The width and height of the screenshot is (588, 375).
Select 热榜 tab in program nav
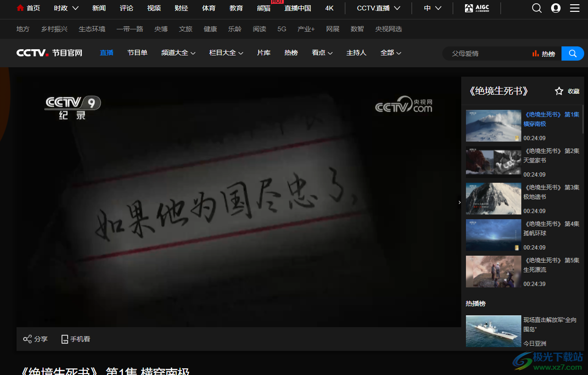[291, 53]
